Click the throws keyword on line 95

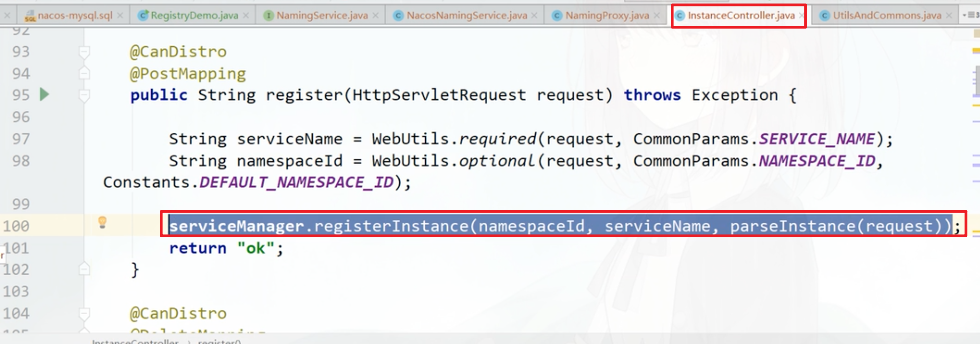[652, 95]
